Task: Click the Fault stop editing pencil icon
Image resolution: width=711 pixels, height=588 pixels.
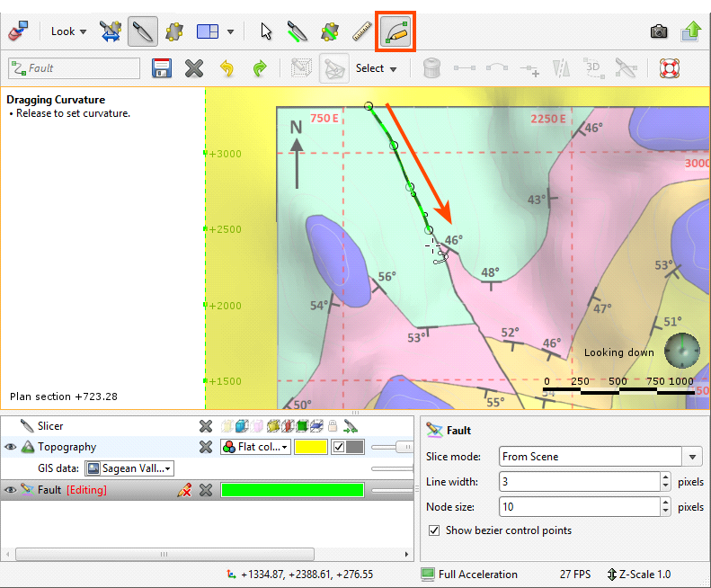Action: click(184, 490)
